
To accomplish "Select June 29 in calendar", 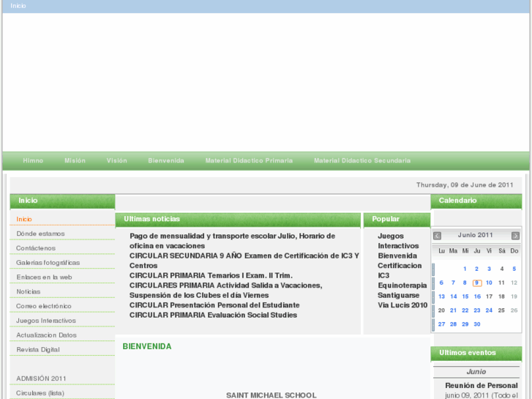I will (465, 324).
